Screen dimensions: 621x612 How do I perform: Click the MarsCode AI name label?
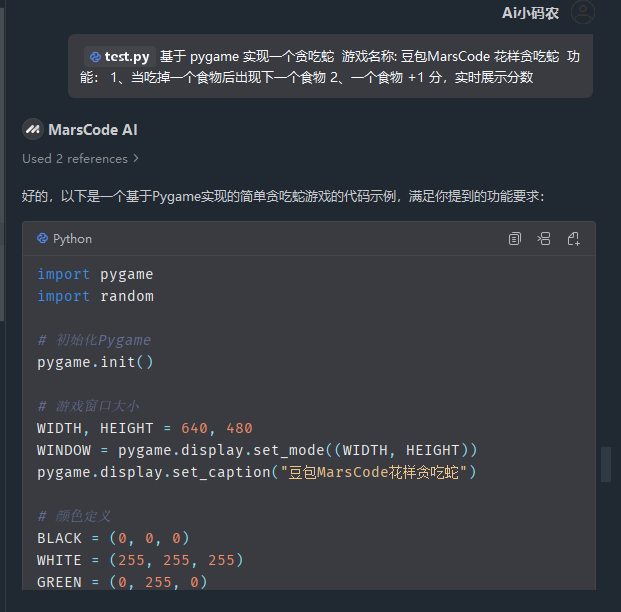[x=93, y=130]
